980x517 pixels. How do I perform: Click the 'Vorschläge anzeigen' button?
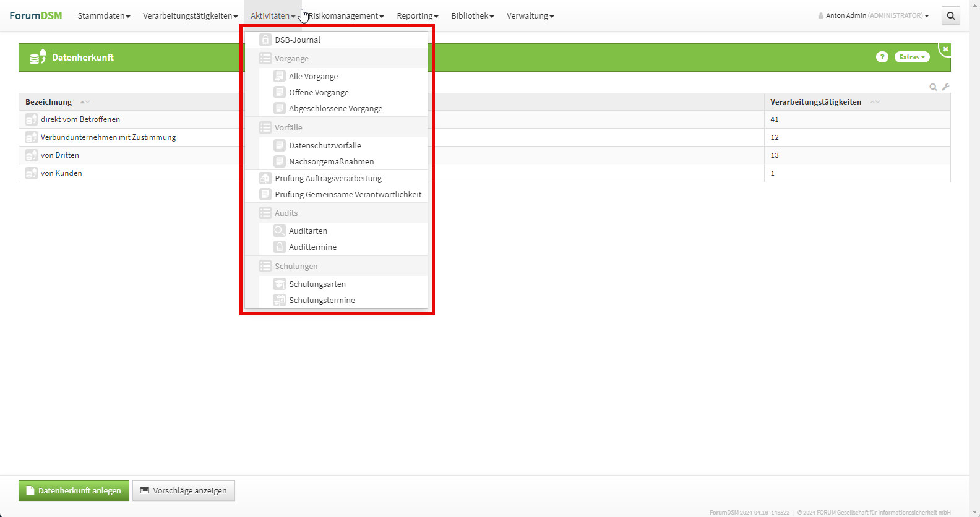184,490
